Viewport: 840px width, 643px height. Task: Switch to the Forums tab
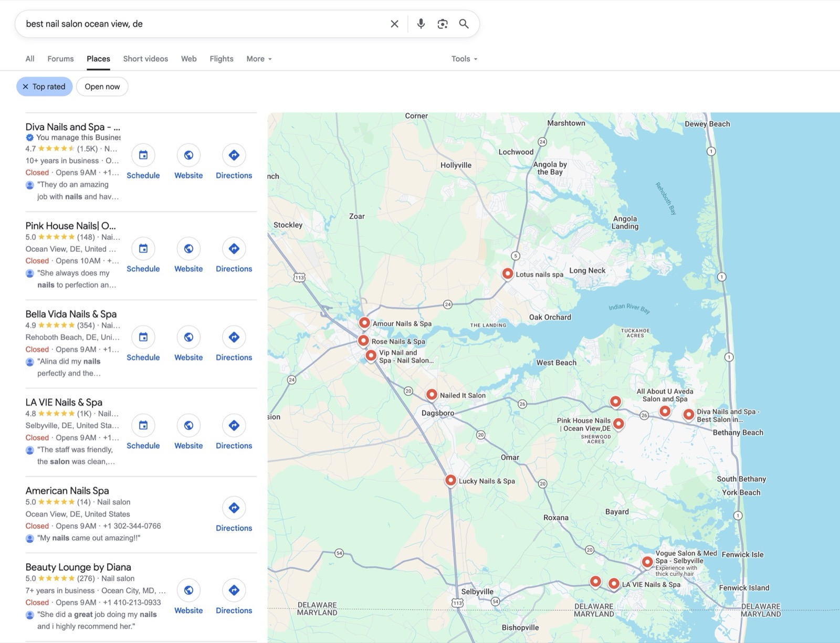point(60,59)
